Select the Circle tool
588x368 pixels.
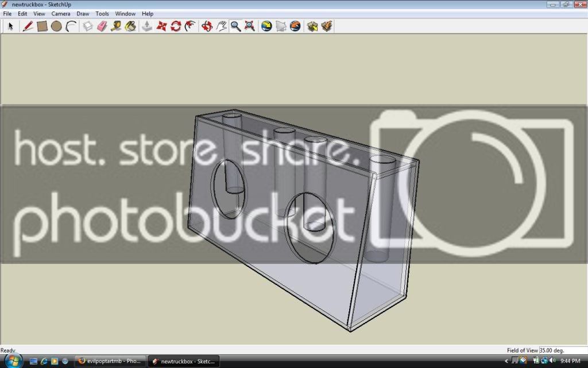click(56, 26)
